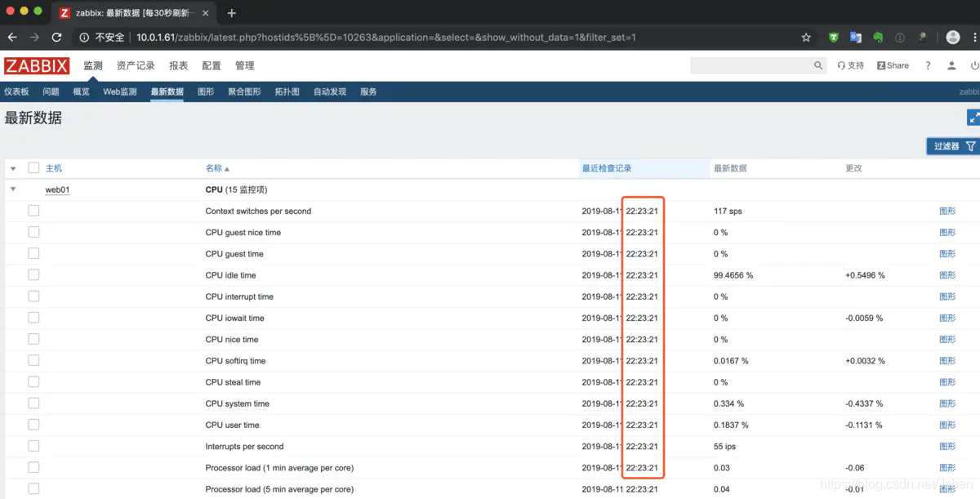This screenshot has height=499, width=980.
Task: Close the zabbix 最新数据 browser tab
Action: (207, 13)
